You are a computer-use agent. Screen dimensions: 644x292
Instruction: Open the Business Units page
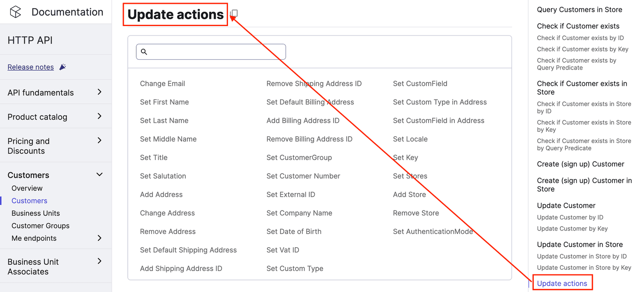35,213
